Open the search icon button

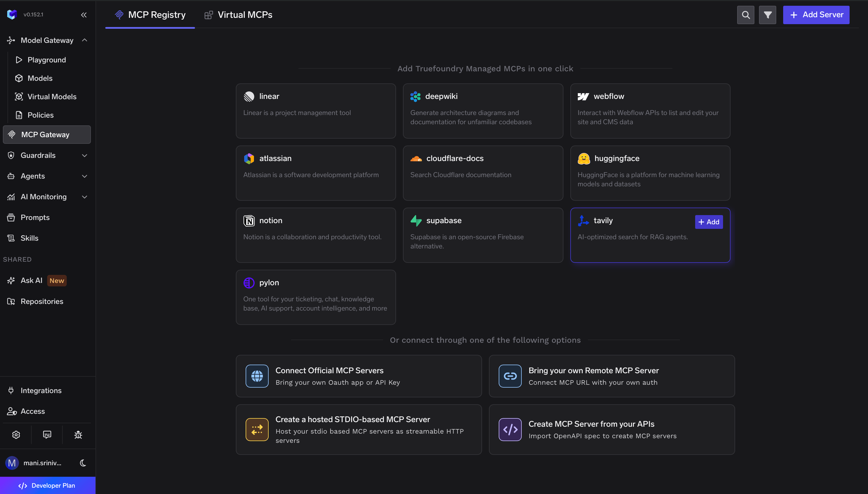click(x=745, y=15)
